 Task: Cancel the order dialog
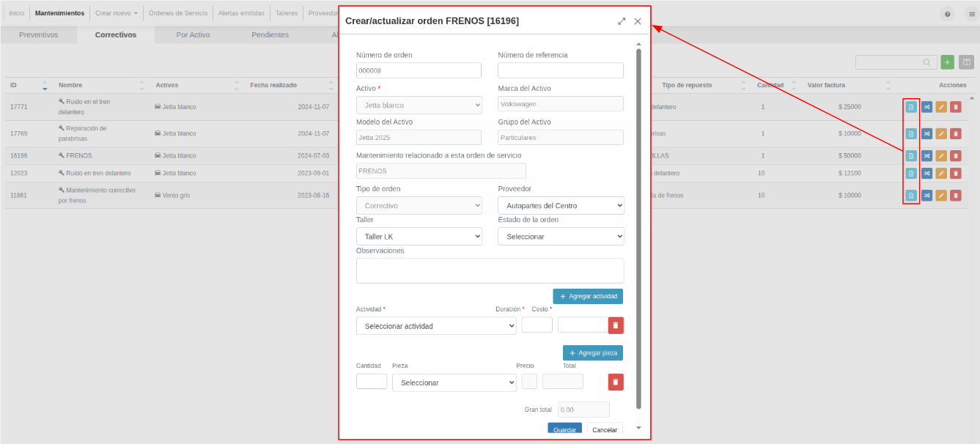605,429
